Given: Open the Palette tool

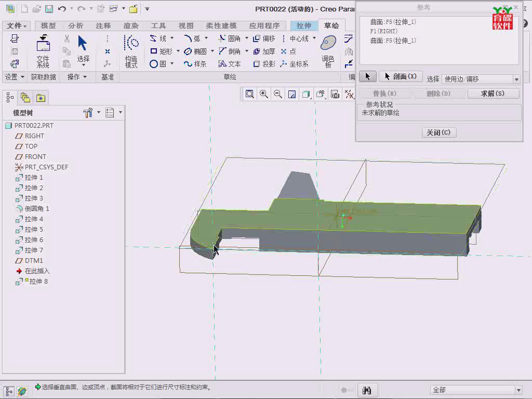Looking at the screenshot, I should (328, 51).
